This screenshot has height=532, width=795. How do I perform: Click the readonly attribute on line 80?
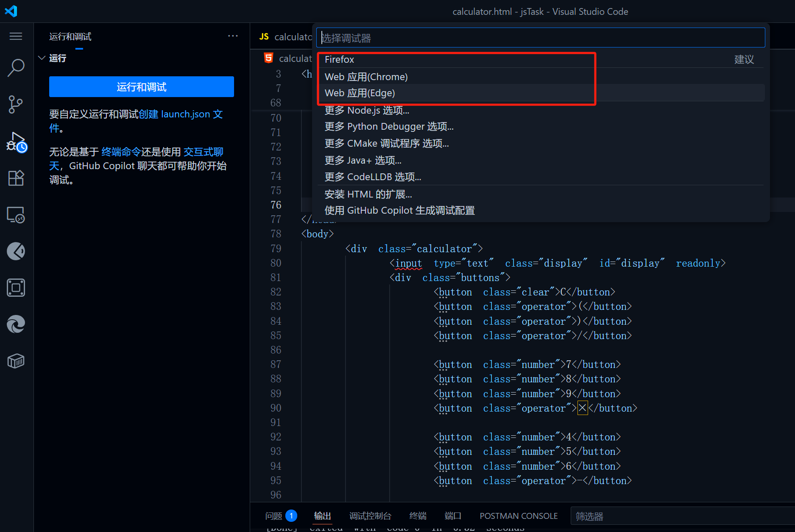point(698,263)
